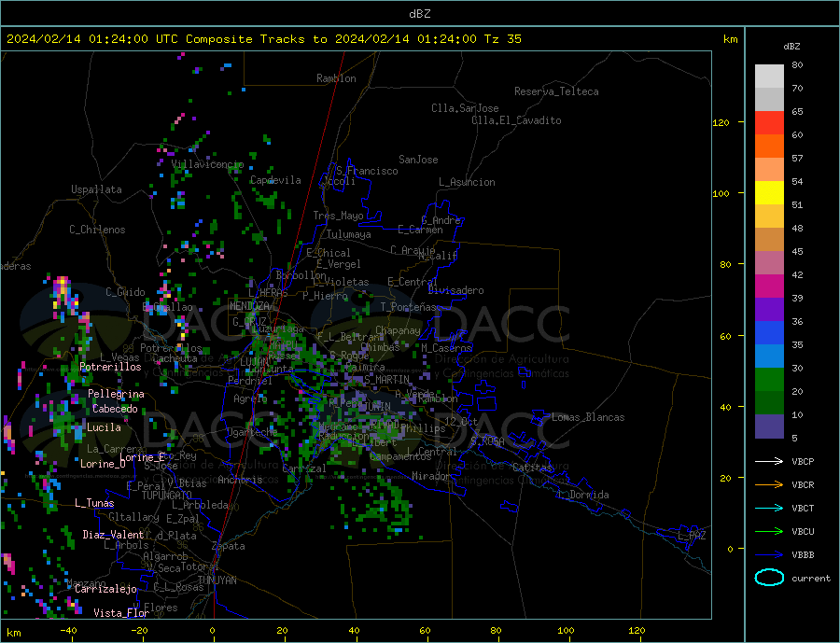Pick the royal blue 35-36 dBZ swatch
The height and width of the screenshot is (643, 840).
point(769,333)
